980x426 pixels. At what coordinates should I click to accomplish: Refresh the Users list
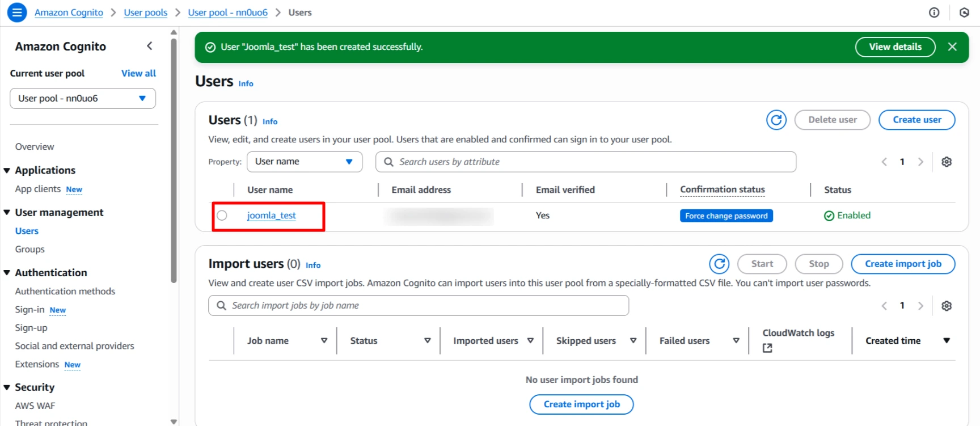click(776, 120)
